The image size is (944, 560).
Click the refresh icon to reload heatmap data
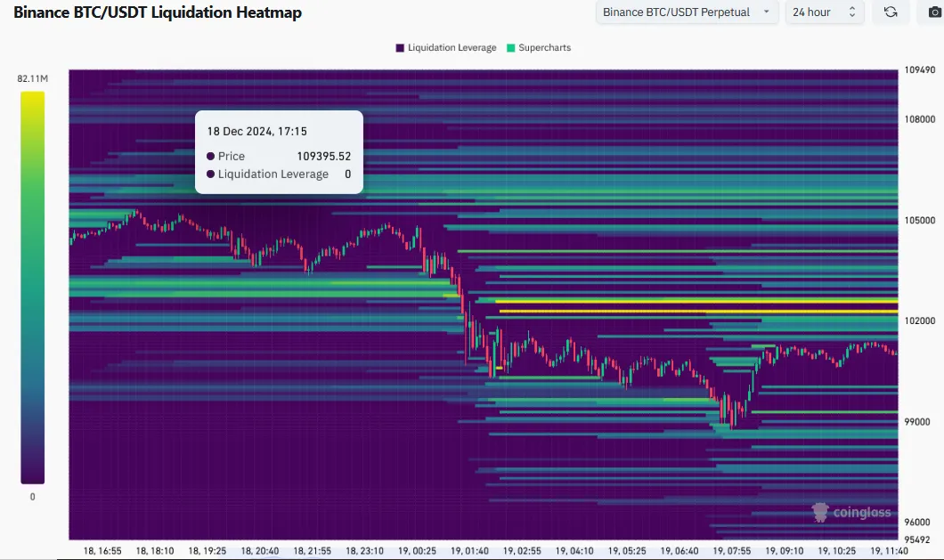click(891, 12)
